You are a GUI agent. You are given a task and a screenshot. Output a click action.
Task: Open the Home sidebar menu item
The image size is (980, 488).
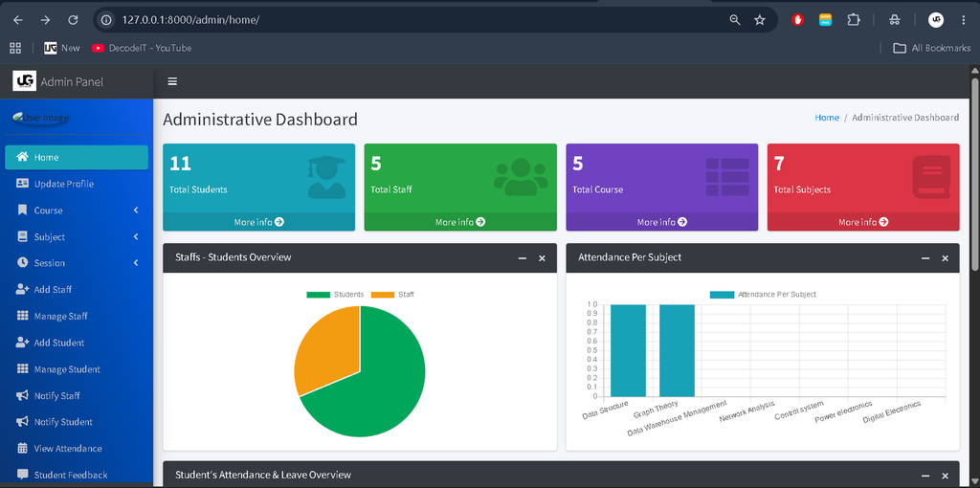(x=77, y=157)
